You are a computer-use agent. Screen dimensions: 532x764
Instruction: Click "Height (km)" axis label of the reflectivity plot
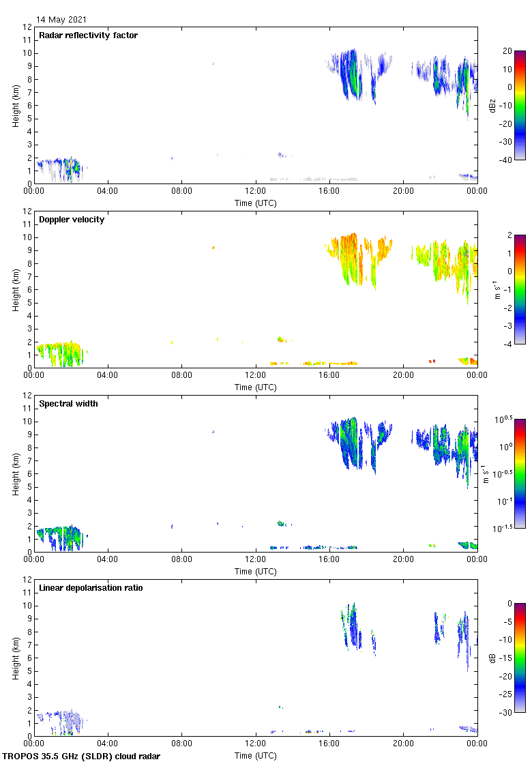(x=15, y=105)
